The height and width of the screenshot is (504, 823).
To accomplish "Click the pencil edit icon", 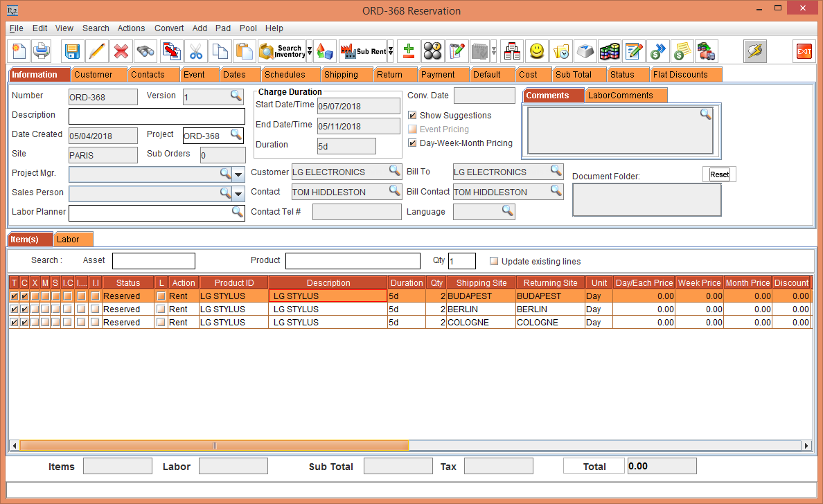I will tap(97, 51).
